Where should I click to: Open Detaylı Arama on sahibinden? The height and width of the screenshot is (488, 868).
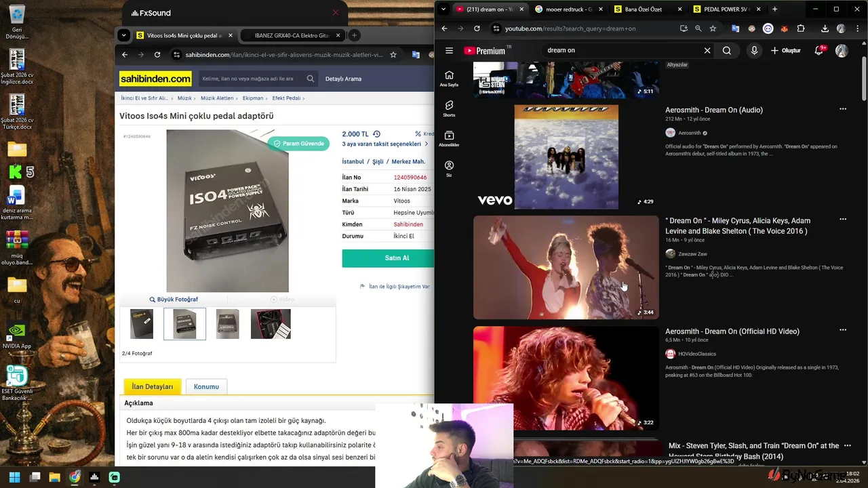tap(343, 79)
